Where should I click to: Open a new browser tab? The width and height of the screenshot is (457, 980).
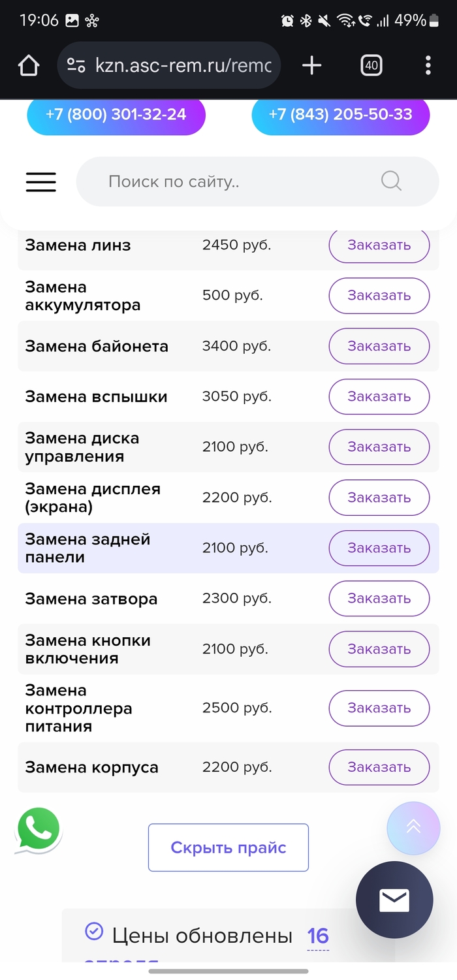tap(312, 65)
